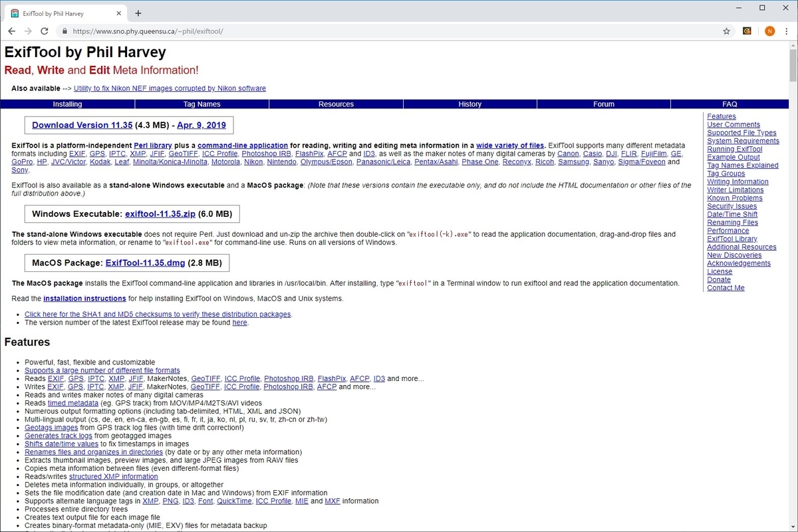Open a new browser tab

[138, 13]
